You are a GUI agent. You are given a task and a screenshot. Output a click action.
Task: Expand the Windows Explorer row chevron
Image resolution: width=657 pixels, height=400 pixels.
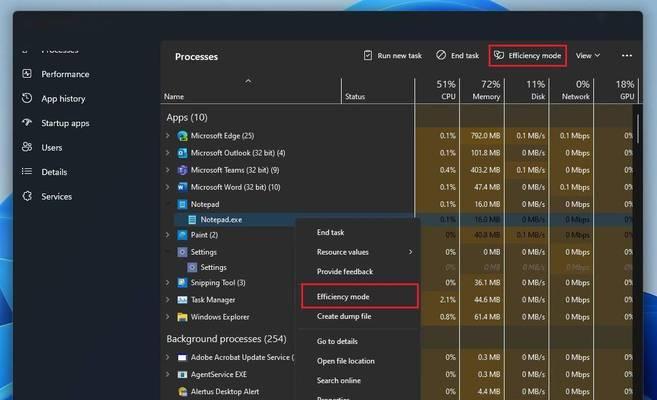(168, 317)
